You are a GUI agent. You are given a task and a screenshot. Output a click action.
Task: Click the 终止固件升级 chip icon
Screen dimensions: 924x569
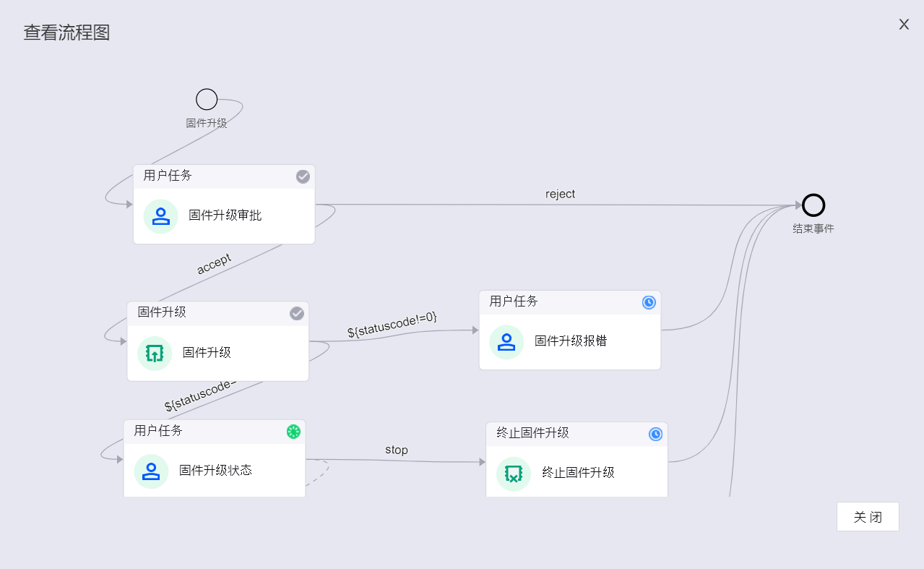(x=514, y=474)
